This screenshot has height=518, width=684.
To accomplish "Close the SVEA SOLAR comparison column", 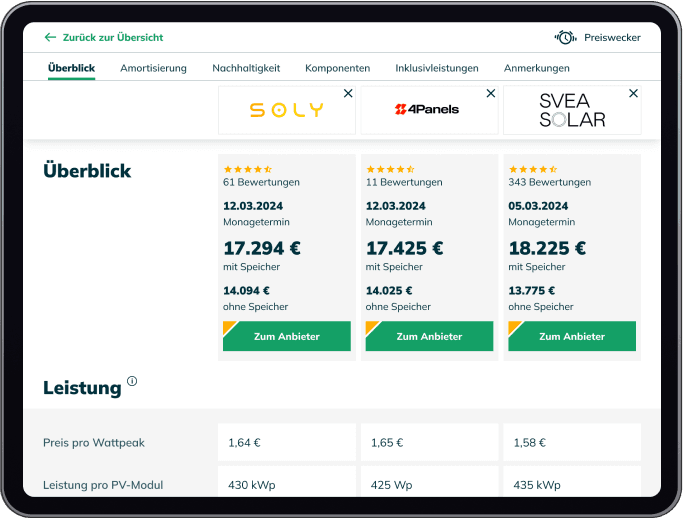I will [633, 93].
